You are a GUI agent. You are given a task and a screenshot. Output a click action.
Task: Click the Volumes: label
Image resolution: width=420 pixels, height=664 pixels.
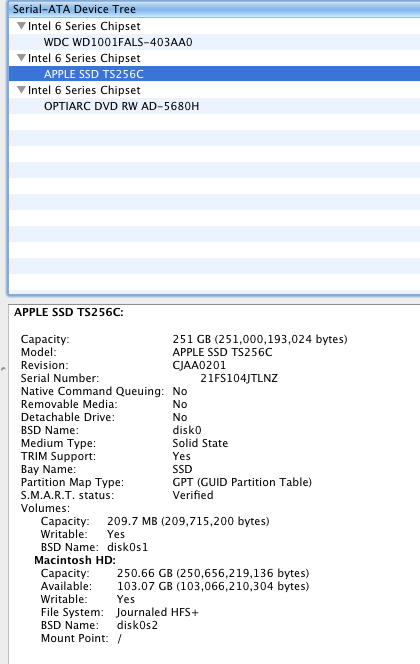click(x=45, y=508)
